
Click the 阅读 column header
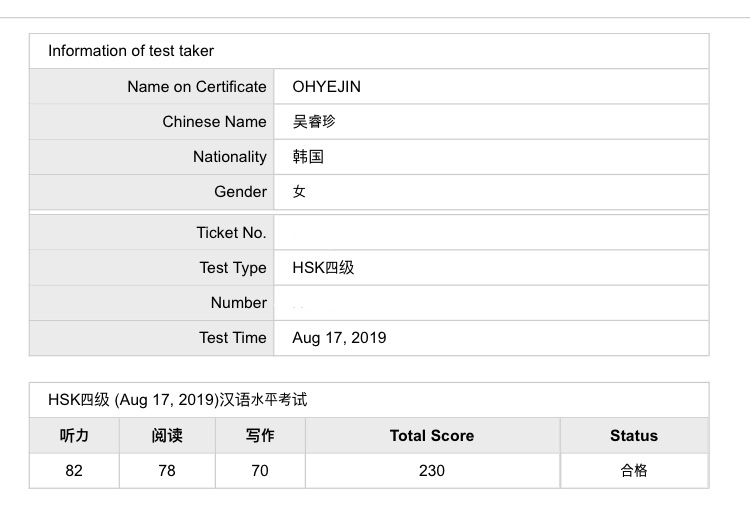[x=167, y=435]
